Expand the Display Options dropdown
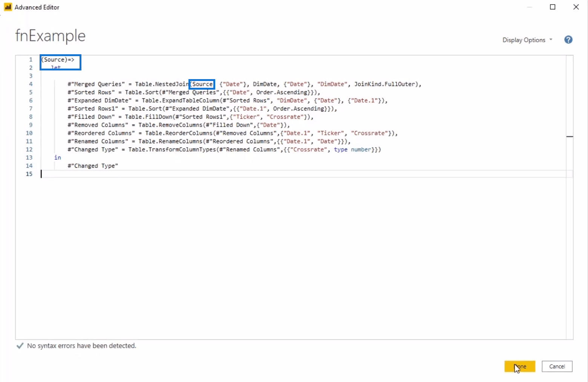Viewport: 588px width, 382px height. 527,40
